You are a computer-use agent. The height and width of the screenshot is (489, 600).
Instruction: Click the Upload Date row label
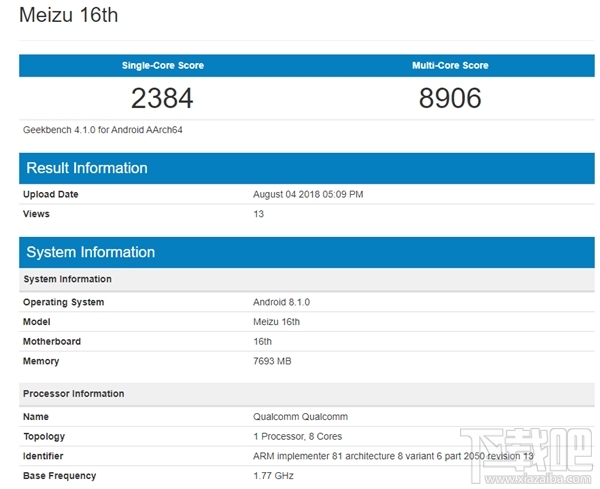pos(51,195)
